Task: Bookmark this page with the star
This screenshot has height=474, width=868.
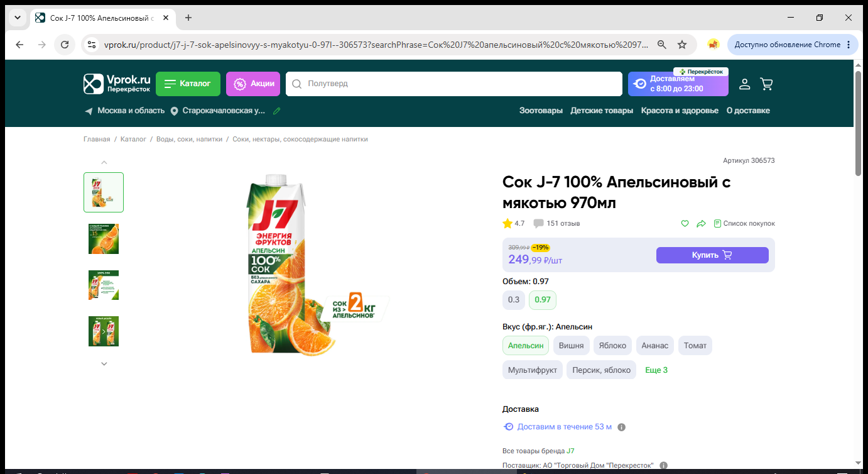Action: tap(682, 45)
